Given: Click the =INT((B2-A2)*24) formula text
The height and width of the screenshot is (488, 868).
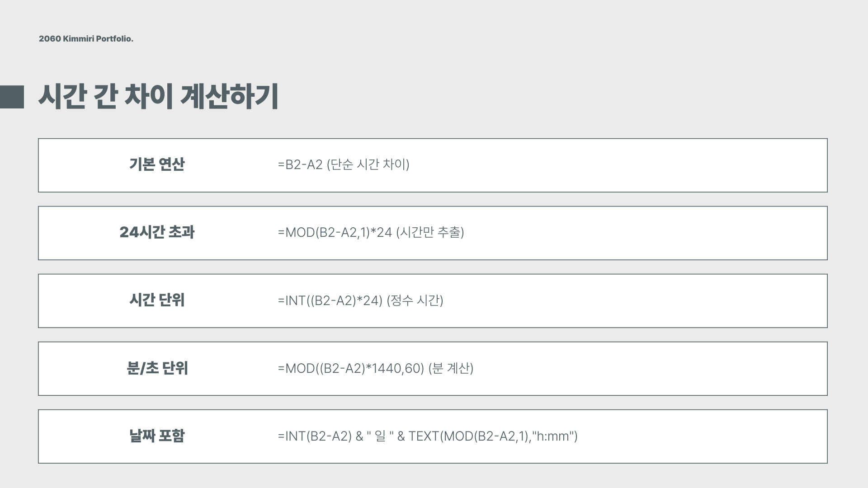Looking at the screenshot, I should pos(330,300).
